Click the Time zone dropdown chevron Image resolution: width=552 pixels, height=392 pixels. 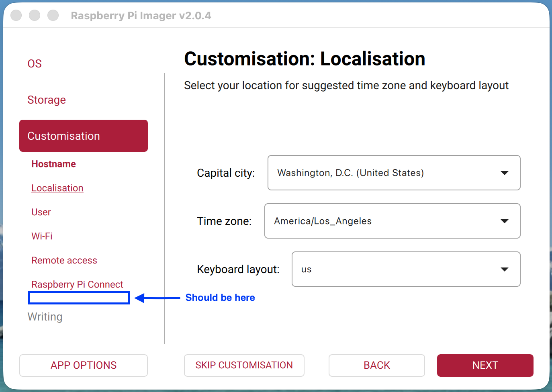point(504,221)
